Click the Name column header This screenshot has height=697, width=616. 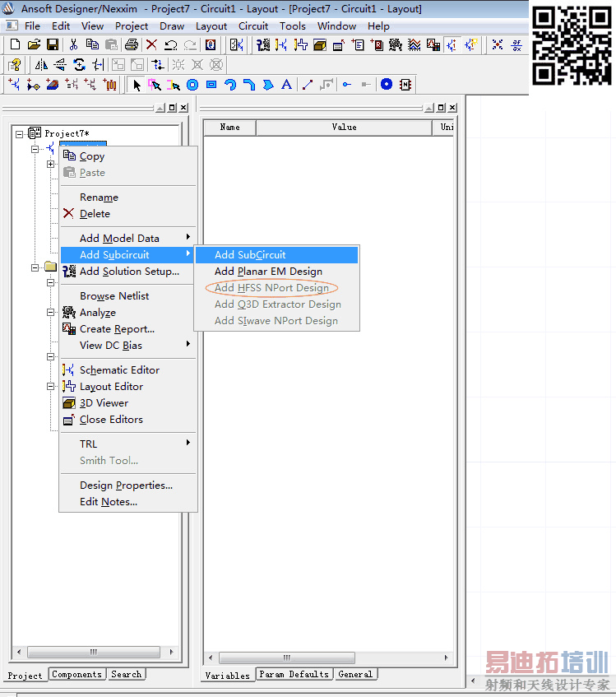229,127
